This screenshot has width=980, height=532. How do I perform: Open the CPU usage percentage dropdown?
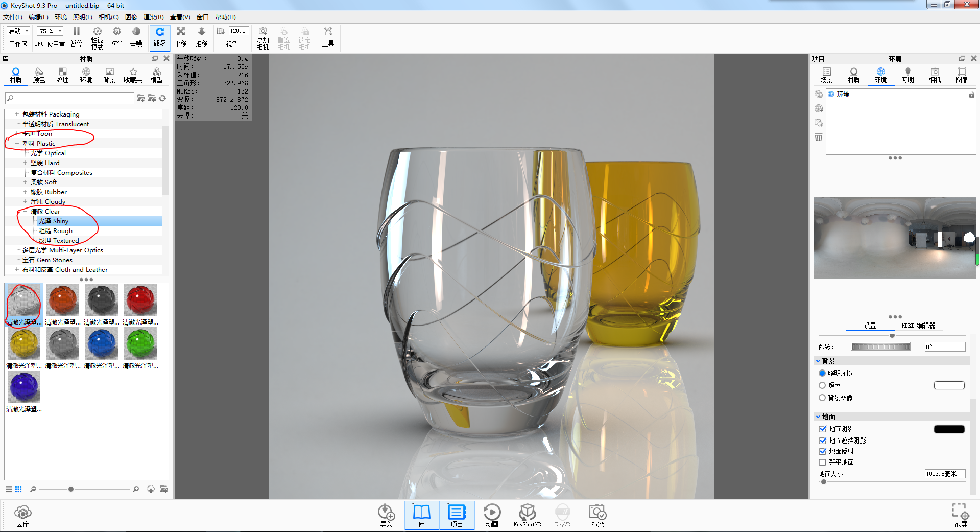pos(51,31)
